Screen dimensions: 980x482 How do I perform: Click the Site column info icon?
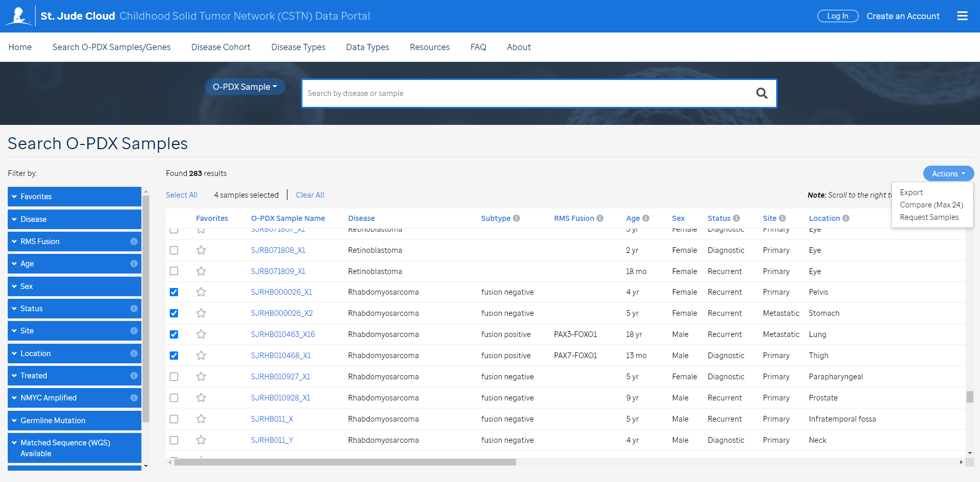click(x=782, y=218)
